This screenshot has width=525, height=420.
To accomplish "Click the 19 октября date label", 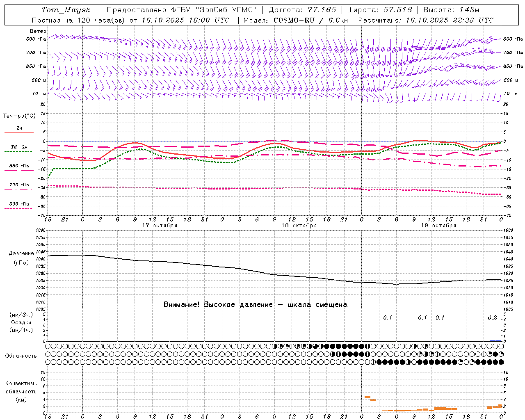I will point(438,226).
